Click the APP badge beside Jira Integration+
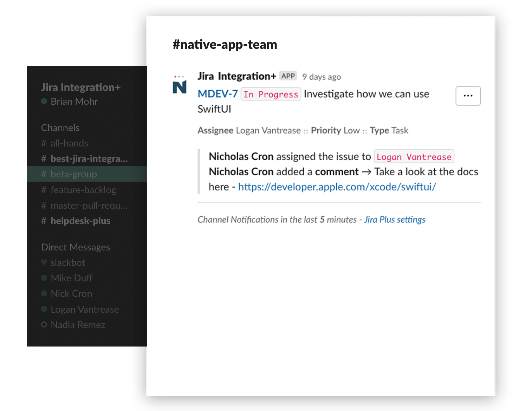532x411 pixels. [288, 76]
